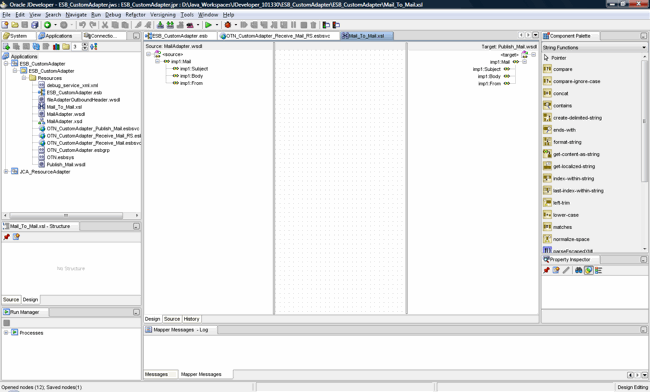Select the left-trim function icon
650x392 pixels.
(x=547, y=203)
